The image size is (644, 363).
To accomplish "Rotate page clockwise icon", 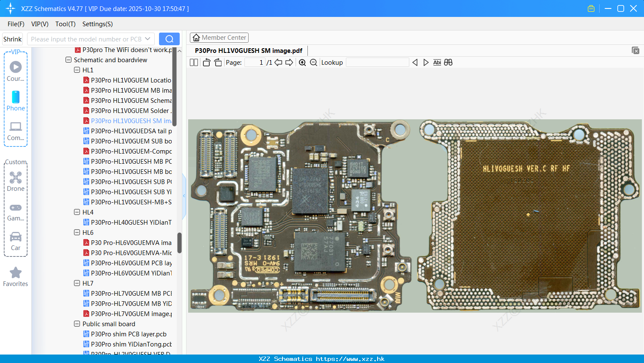I will [x=218, y=63].
